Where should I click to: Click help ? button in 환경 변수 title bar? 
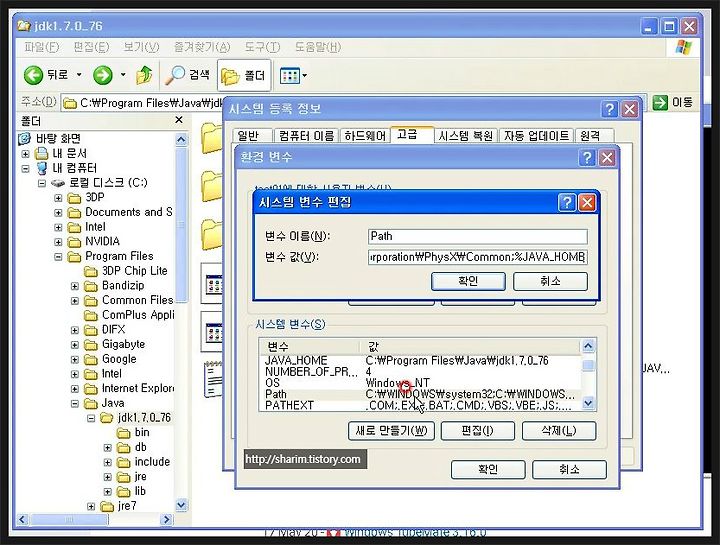click(x=587, y=157)
